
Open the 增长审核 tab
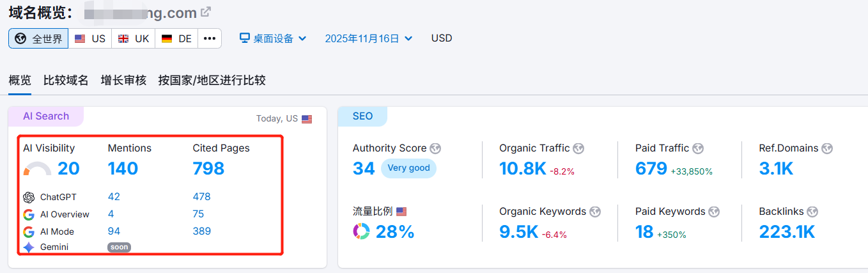pos(123,81)
